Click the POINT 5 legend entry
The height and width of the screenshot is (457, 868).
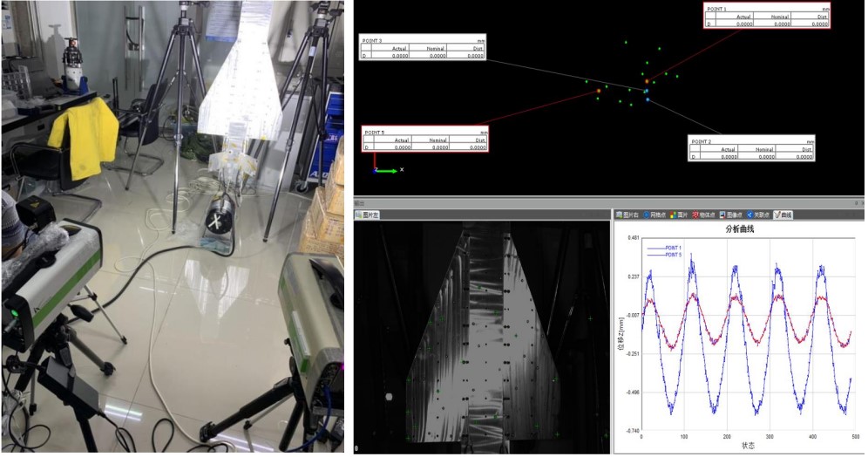pos(664,255)
